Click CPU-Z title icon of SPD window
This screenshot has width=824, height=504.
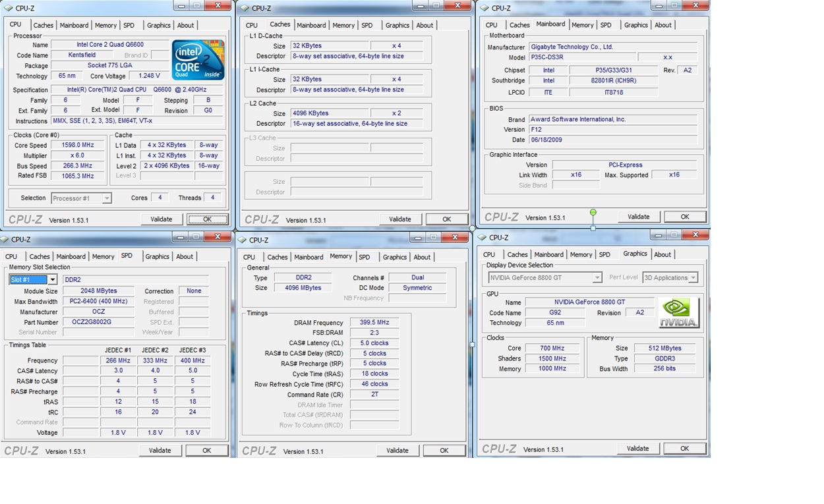[x=6, y=240]
